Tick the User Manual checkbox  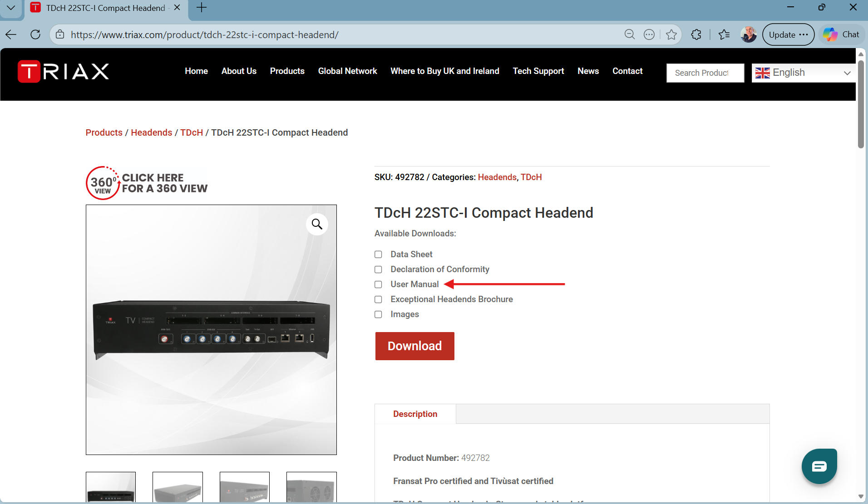(x=378, y=284)
